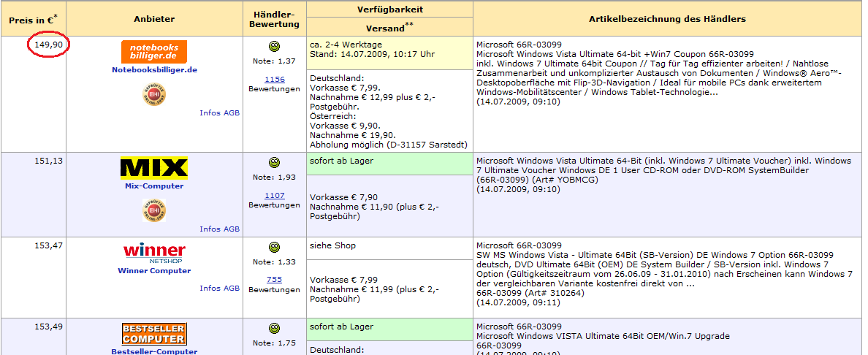Open Infos link for Winner Computer
Image resolution: width=868 pixels, height=355 pixels.
point(210,288)
